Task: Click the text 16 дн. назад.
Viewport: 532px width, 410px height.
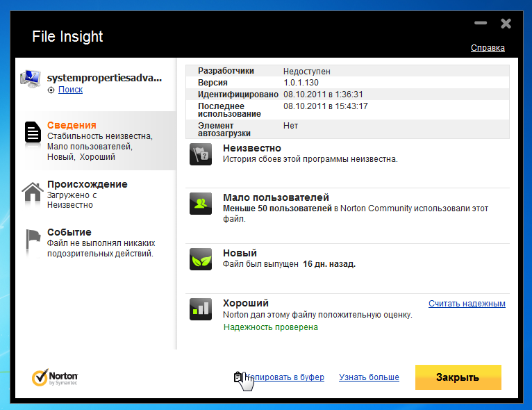Action: click(329, 263)
